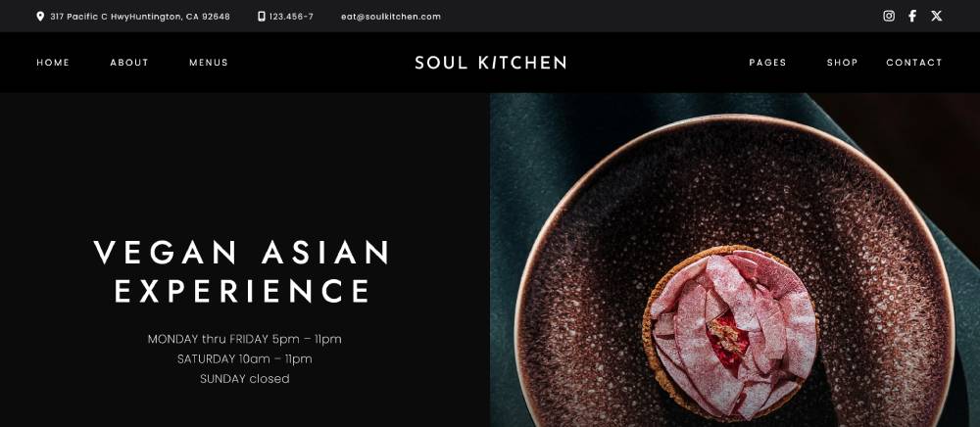
Task: Open the SHOP menu item
Action: coord(842,63)
